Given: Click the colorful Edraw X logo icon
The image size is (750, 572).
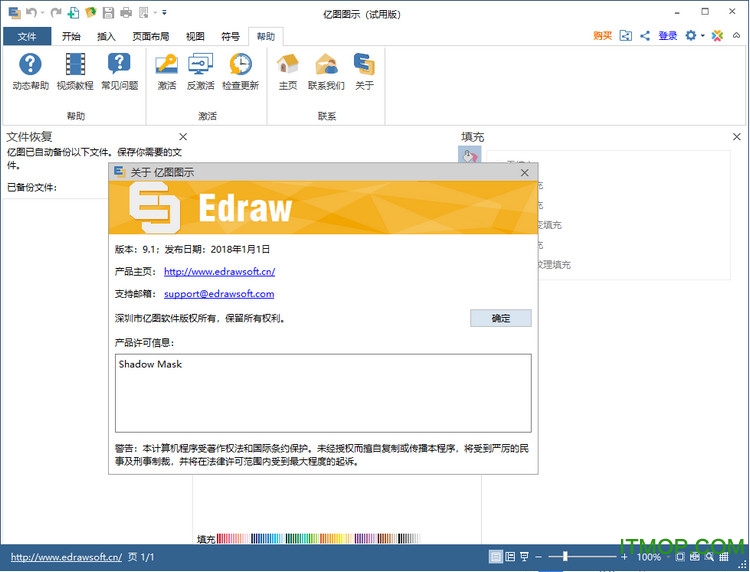Looking at the screenshot, I should pyautogui.click(x=717, y=35).
